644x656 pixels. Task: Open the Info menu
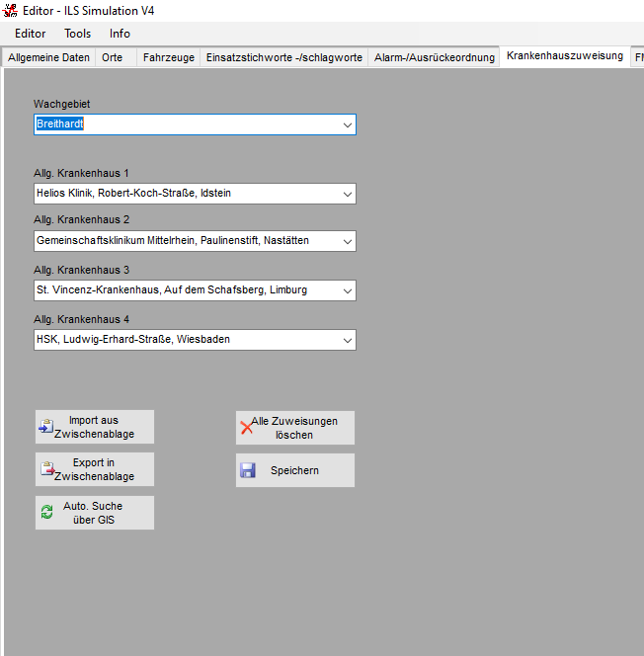point(120,34)
